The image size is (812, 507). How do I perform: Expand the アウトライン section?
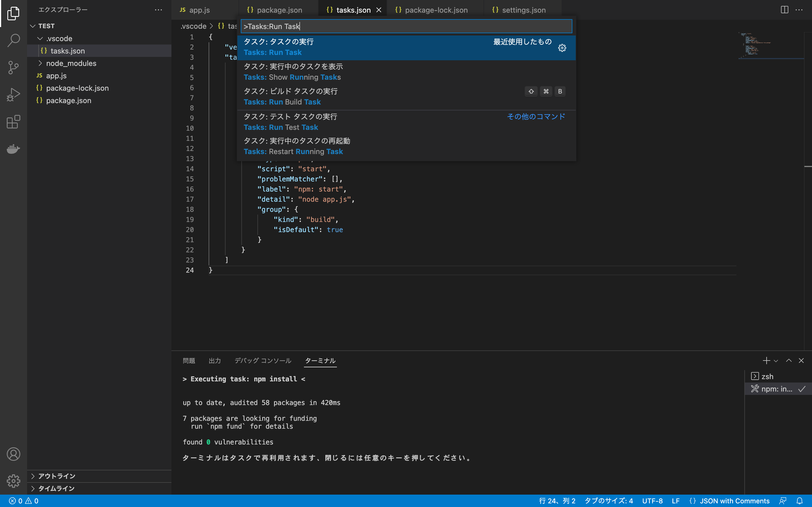[33, 475]
